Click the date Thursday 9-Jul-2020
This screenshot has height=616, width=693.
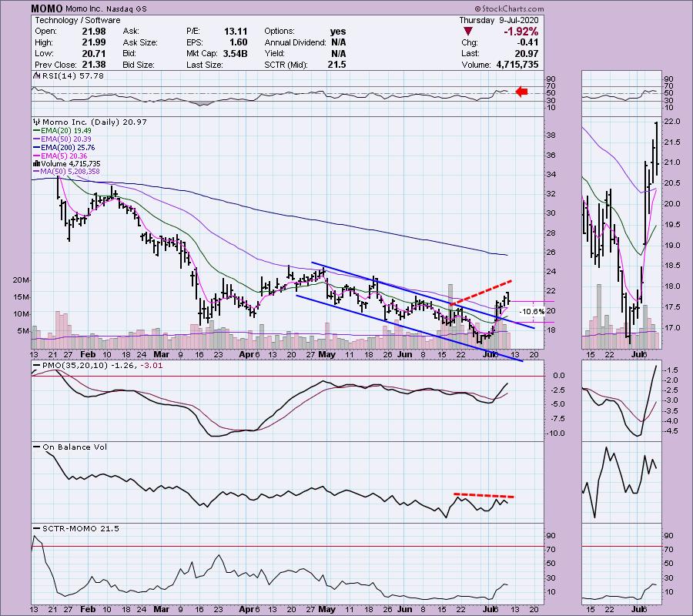point(499,20)
